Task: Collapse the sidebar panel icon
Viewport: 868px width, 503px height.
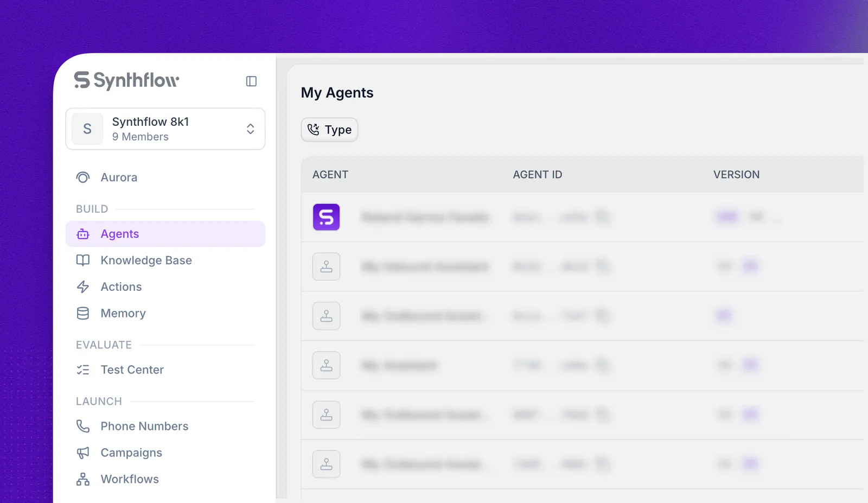Action: 251,81
